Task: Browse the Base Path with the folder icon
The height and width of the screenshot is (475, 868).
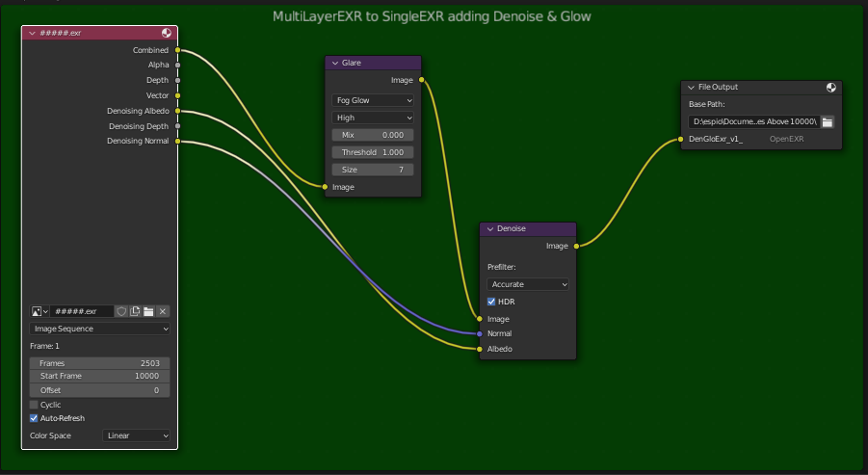Action: (827, 121)
